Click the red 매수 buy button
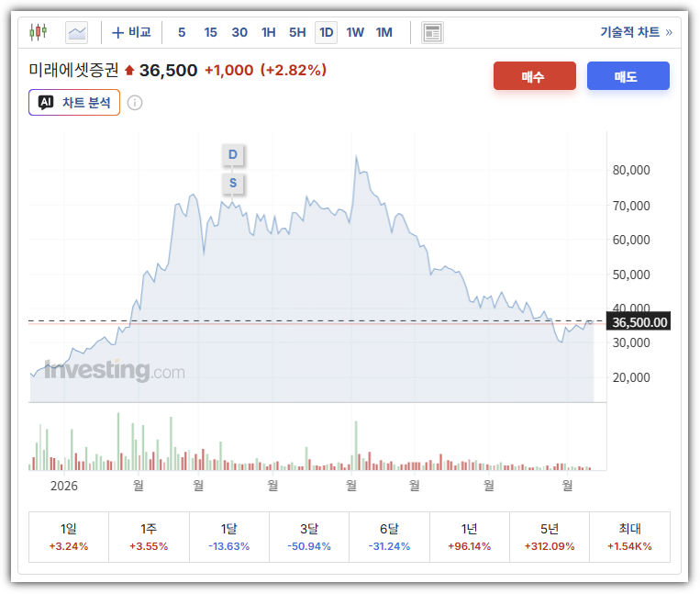This screenshot has width=700, height=594. (534, 76)
